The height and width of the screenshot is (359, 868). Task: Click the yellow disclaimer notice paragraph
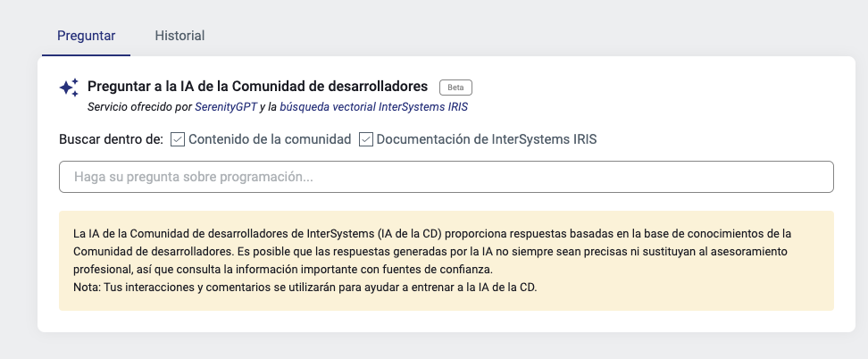click(446, 251)
